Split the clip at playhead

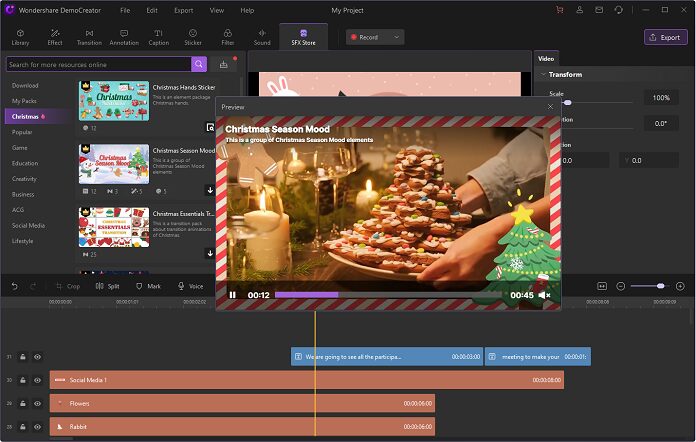click(x=108, y=286)
